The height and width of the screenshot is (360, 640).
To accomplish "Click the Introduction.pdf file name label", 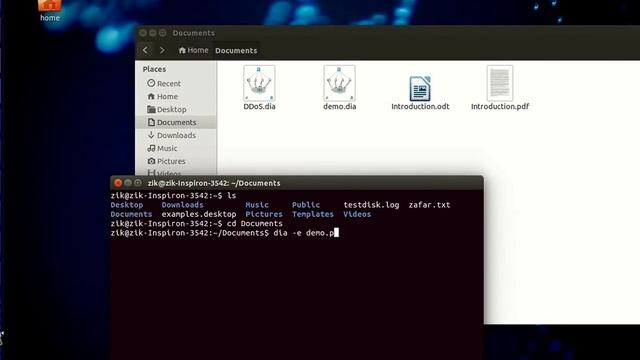I will click(500, 107).
